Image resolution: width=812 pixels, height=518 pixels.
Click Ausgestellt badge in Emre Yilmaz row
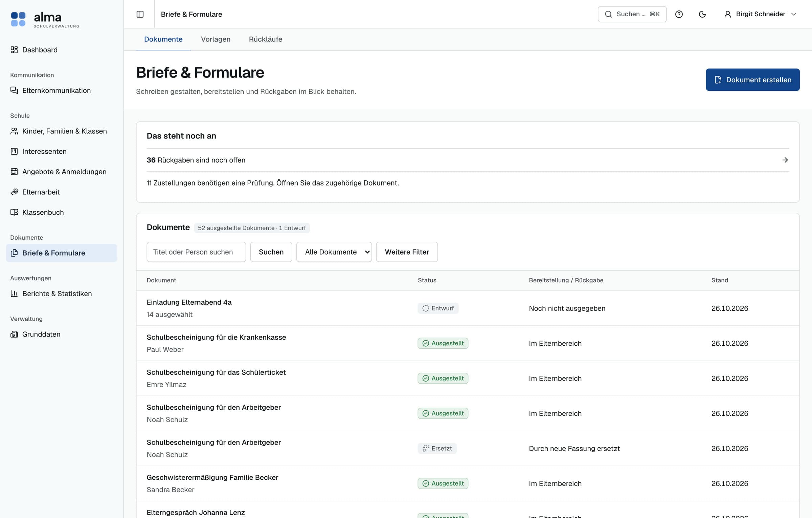coord(443,378)
